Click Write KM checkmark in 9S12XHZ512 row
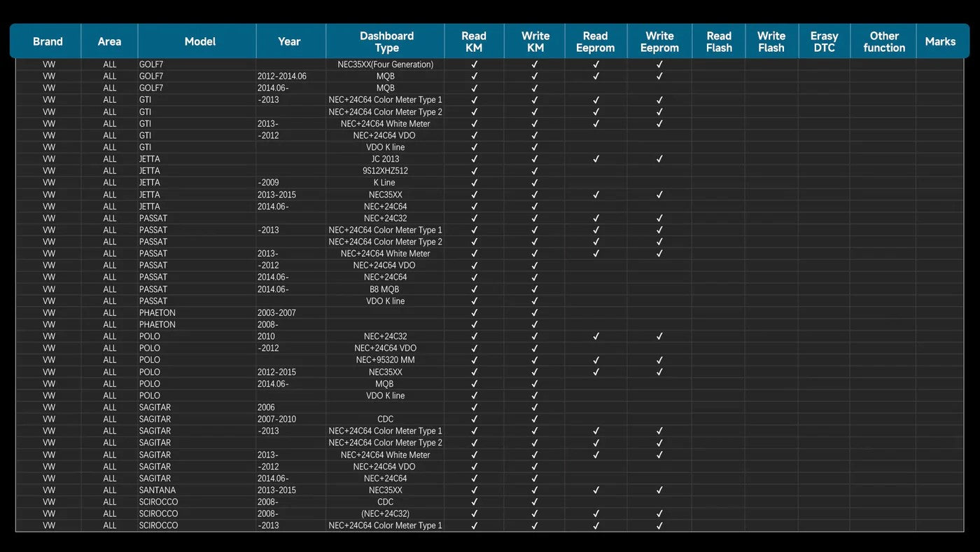The height and width of the screenshot is (552, 980). (x=535, y=171)
